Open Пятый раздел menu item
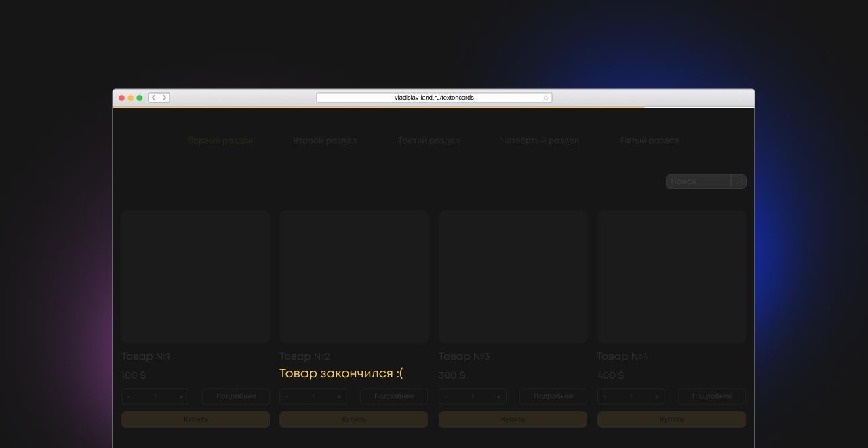 click(650, 141)
